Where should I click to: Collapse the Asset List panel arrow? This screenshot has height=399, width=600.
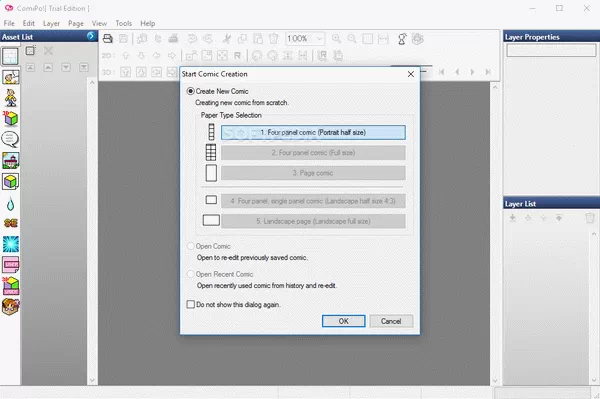91,36
